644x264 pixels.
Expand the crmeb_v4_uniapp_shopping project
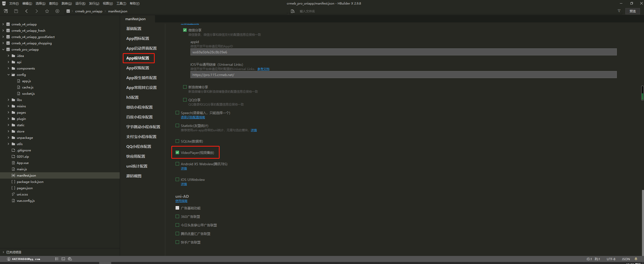pyautogui.click(x=3, y=43)
